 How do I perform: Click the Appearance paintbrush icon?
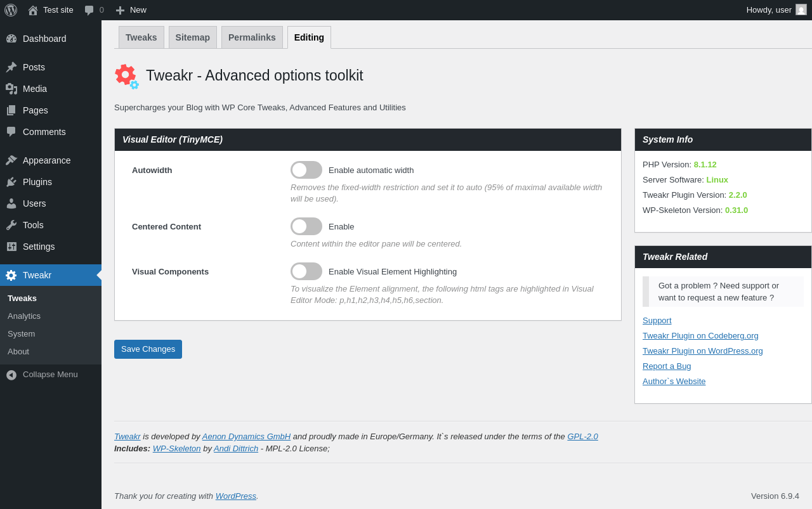(11, 160)
